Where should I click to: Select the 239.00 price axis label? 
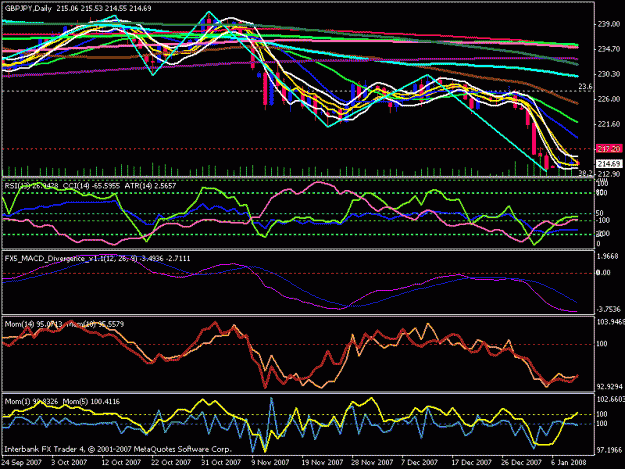point(609,24)
